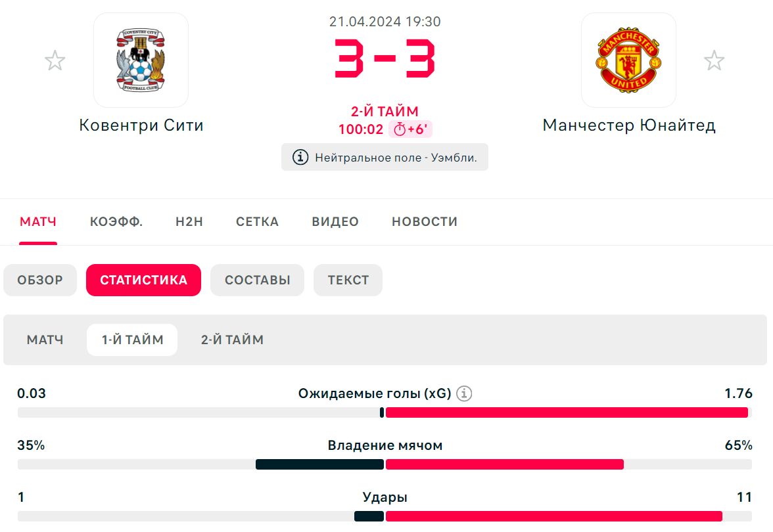Favorite Coventry City with the star icon
The height and width of the screenshot is (532, 773).
pyautogui.click(x=55, y=60)
